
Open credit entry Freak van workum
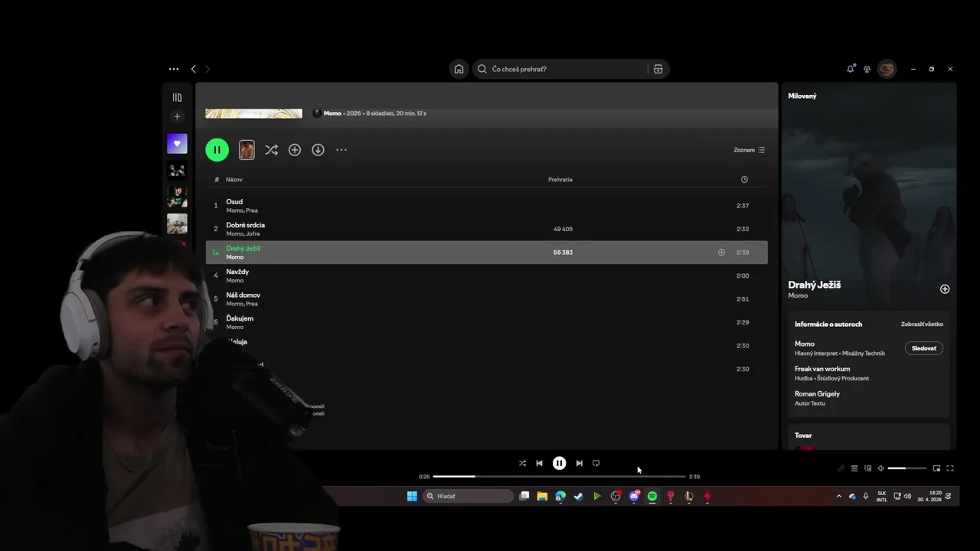point(822,369)
